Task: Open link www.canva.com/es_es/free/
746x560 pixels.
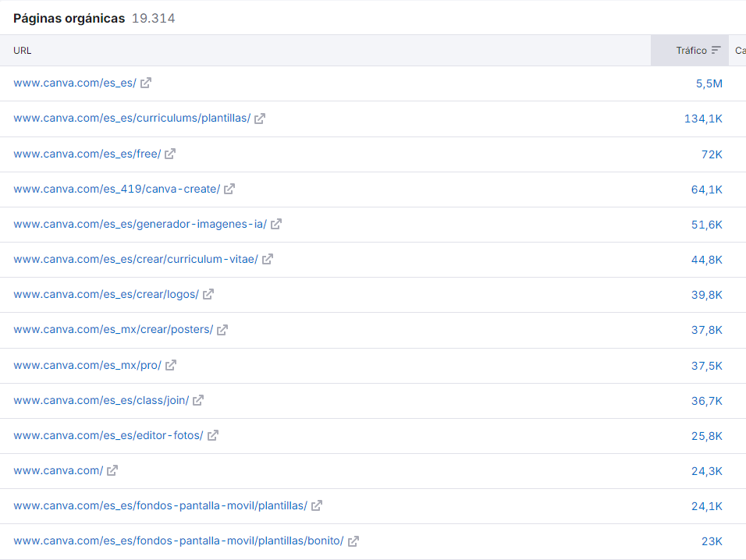Action: (x=87, y=154)
